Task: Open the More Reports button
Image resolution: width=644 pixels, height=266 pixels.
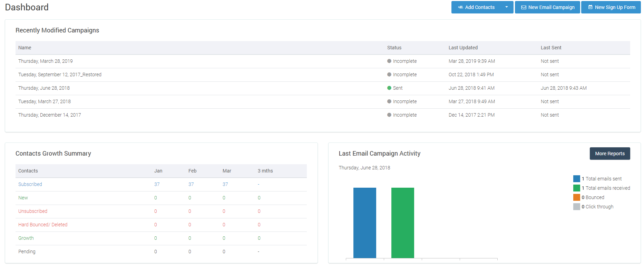Action: (610, 154)
